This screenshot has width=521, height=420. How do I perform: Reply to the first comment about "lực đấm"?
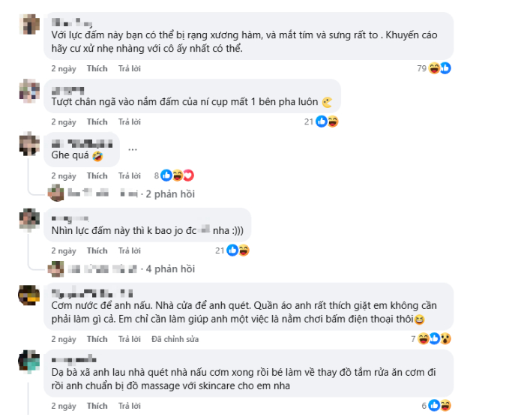coord(130,68)
